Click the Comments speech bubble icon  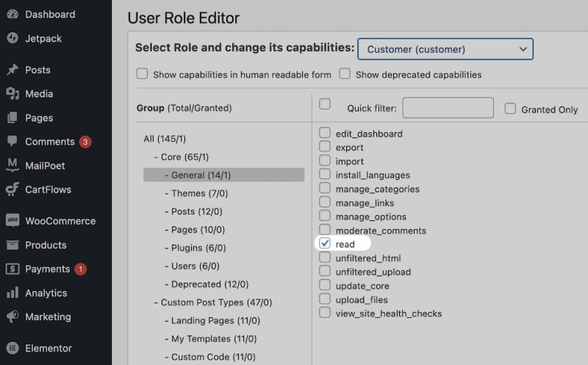tap(12, 141)
